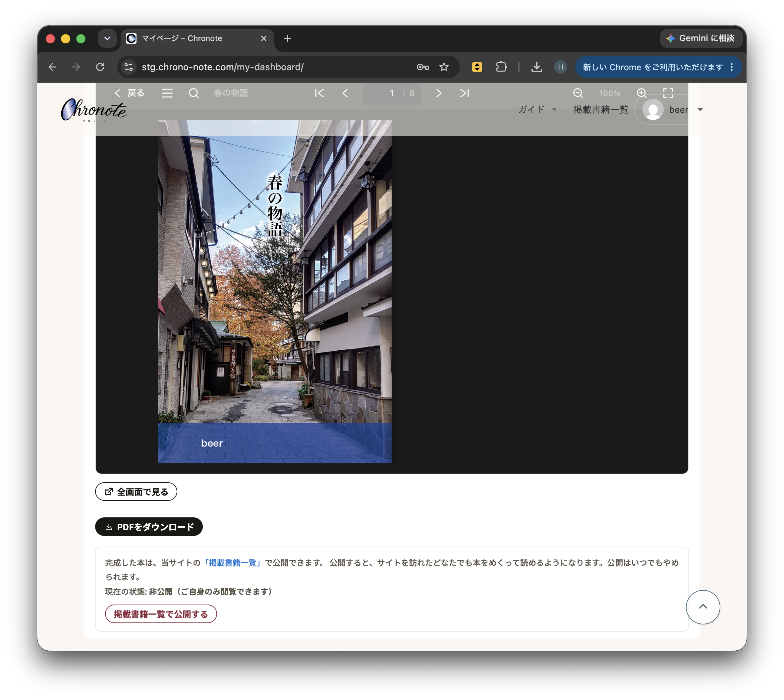Bookmark this page with star icon
The image size is (784, 700).
(x=444, y=67)
